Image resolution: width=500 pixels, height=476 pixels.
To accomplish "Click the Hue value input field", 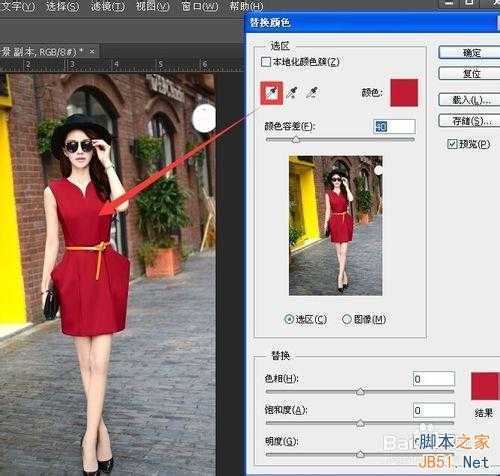I will 434,379.
